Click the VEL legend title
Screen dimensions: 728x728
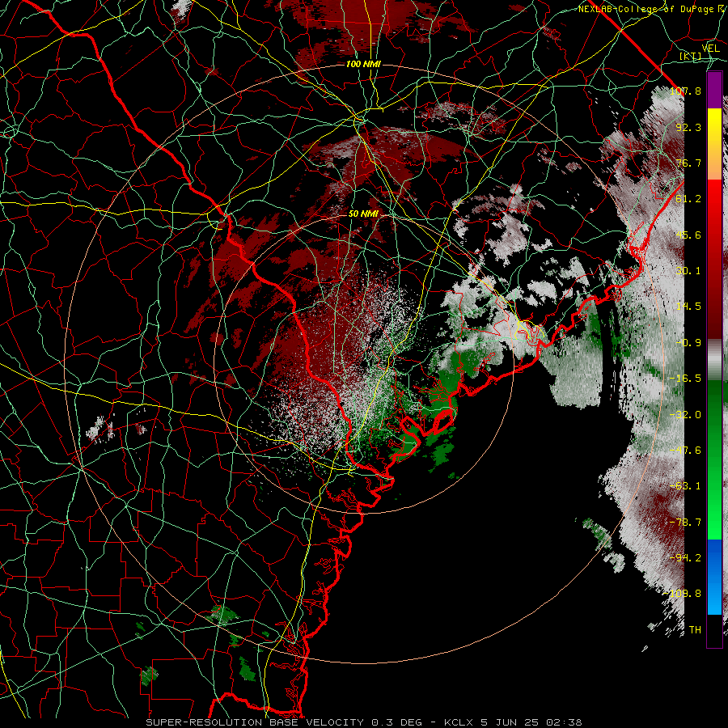click(710, 49)
